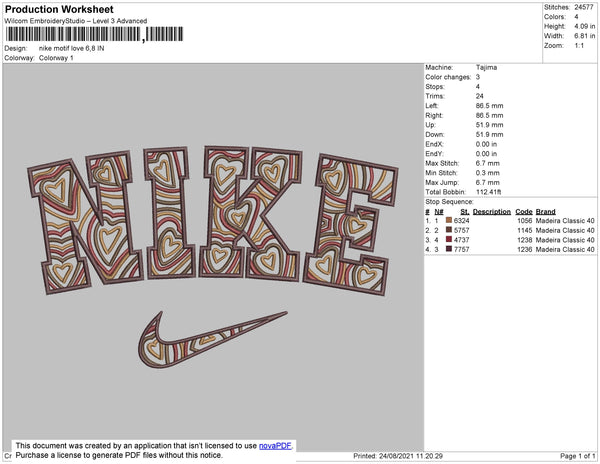Click the swoosh embroidery design preview
The image size is (600, 464).
[x=213, y=340]
